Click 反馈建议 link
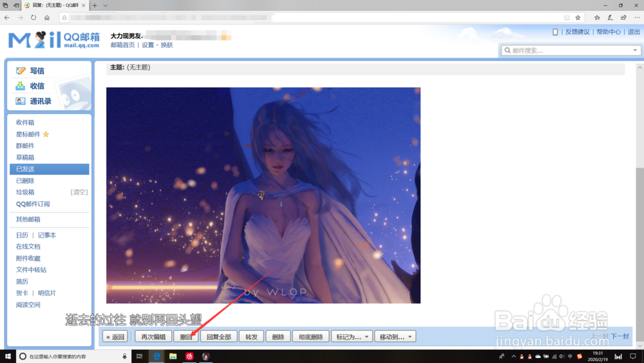Viewport: 644px width, 363px height. (578, 32)
